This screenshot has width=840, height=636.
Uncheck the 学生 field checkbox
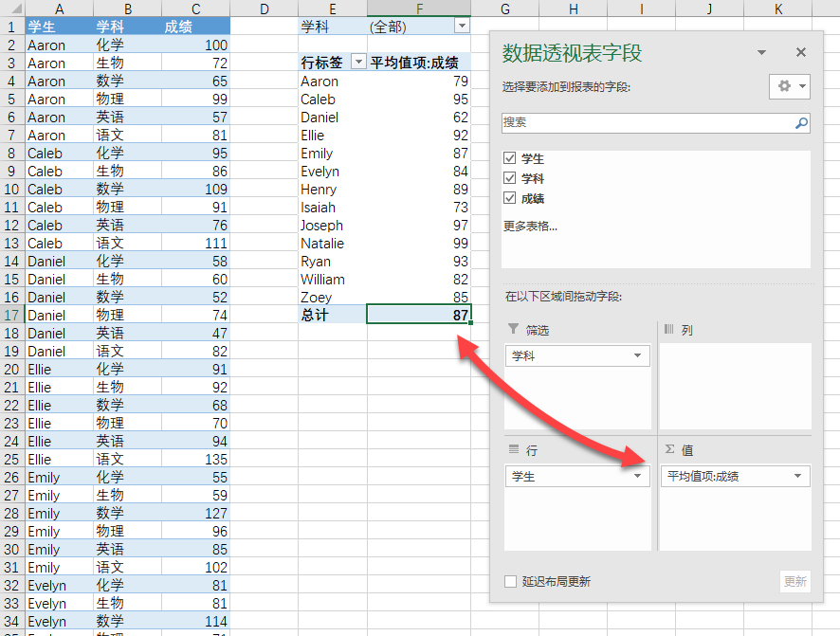tap(510, 158)
